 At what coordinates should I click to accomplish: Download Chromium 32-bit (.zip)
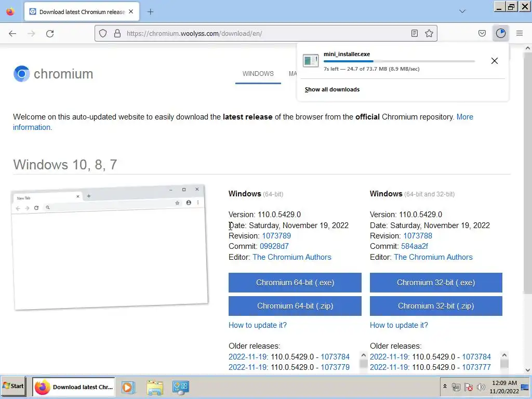[x=436, y=306]
